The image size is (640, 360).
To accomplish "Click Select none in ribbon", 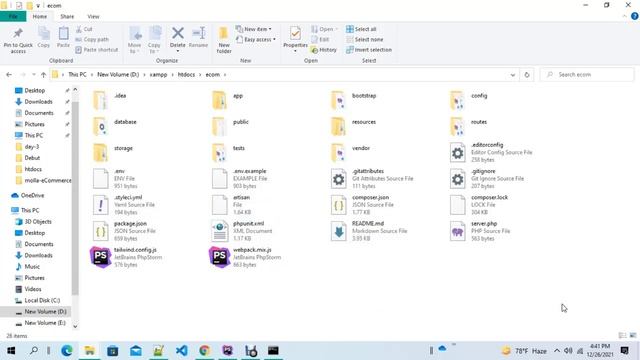I will point(364,40).
